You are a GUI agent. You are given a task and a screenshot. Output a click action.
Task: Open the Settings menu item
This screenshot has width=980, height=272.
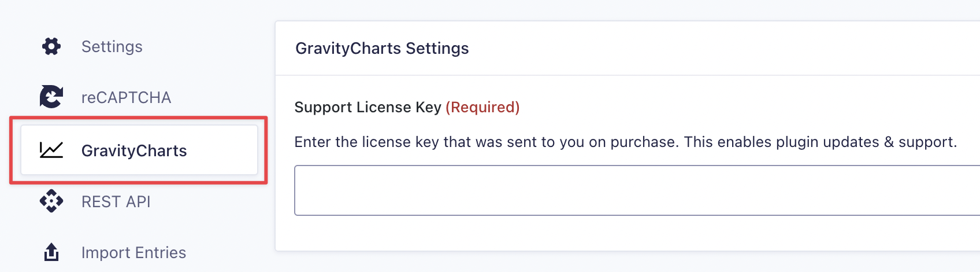click(112, 46)
